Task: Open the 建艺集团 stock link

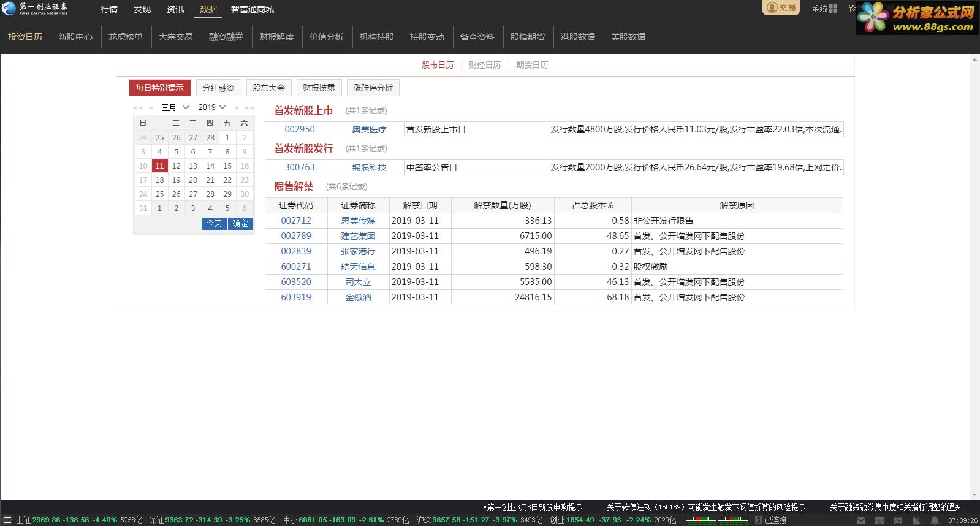Action: click(359, 236)
